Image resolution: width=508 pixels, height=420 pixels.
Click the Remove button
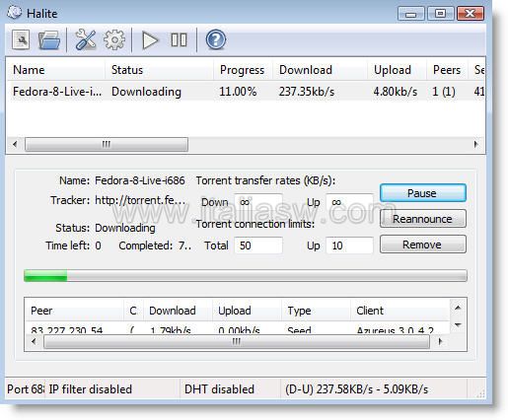(x=423, y=245)
